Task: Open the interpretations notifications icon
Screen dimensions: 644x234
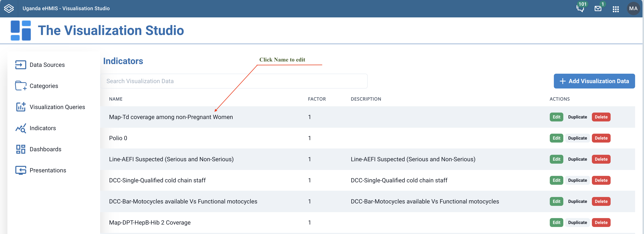Action: (x=580, y=9)
